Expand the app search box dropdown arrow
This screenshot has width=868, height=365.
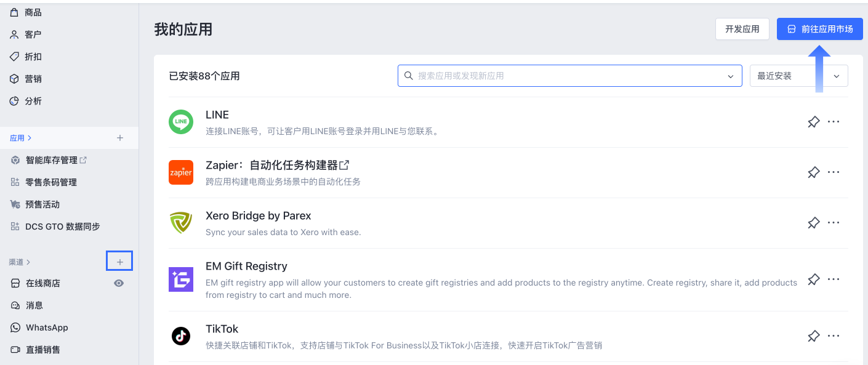point(731,76)
